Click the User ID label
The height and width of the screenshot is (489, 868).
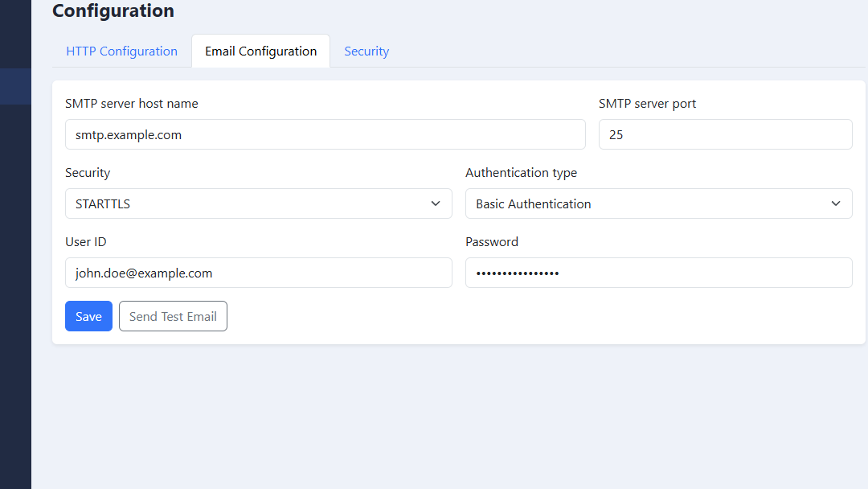(86, 242)
